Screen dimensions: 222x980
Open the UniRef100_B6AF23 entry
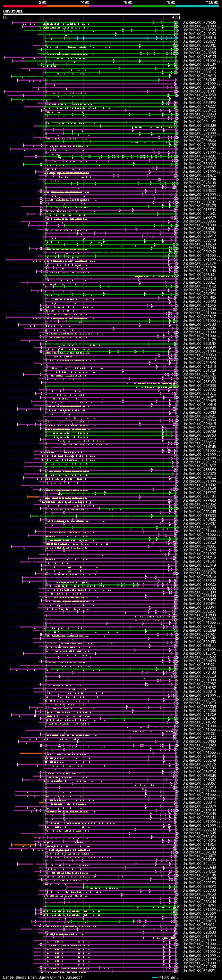199,30
